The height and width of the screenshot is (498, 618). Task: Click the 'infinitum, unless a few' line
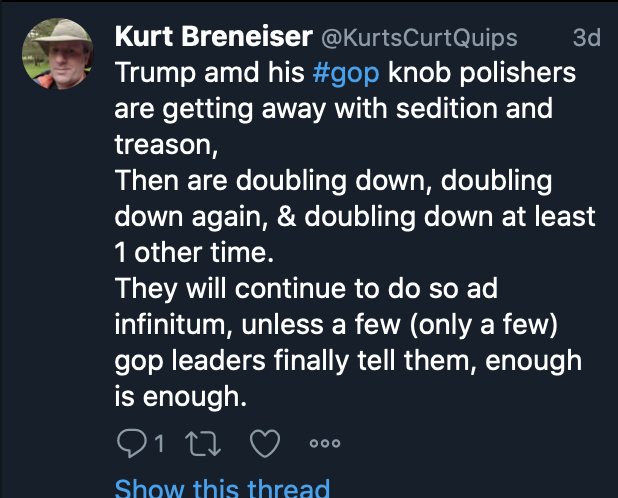click(248, 325)
